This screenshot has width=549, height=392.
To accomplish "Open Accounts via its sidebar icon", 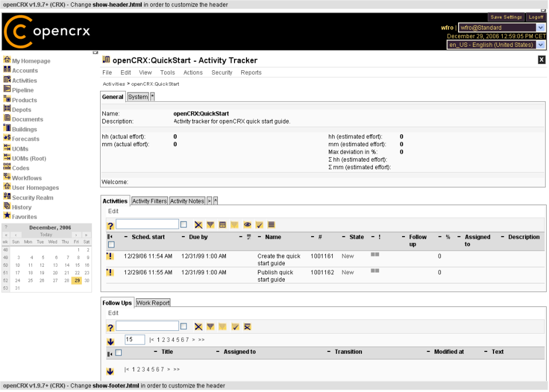I will click(7, 70).
